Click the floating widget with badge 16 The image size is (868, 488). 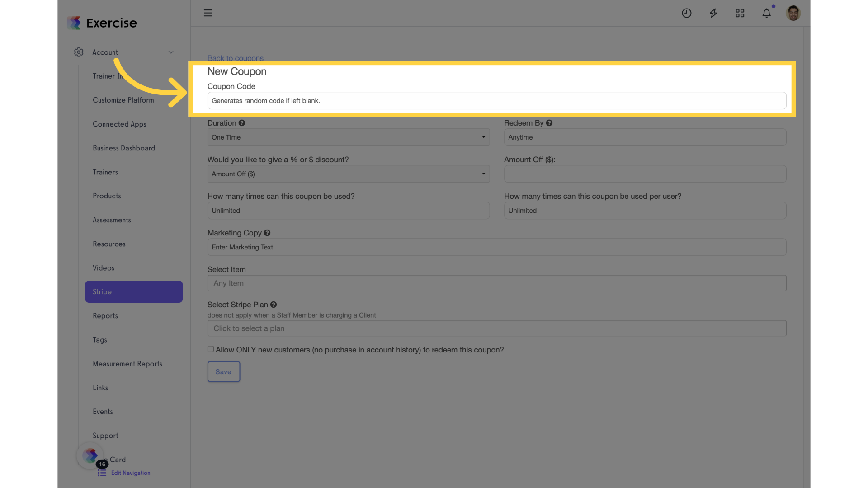[90, 455]
